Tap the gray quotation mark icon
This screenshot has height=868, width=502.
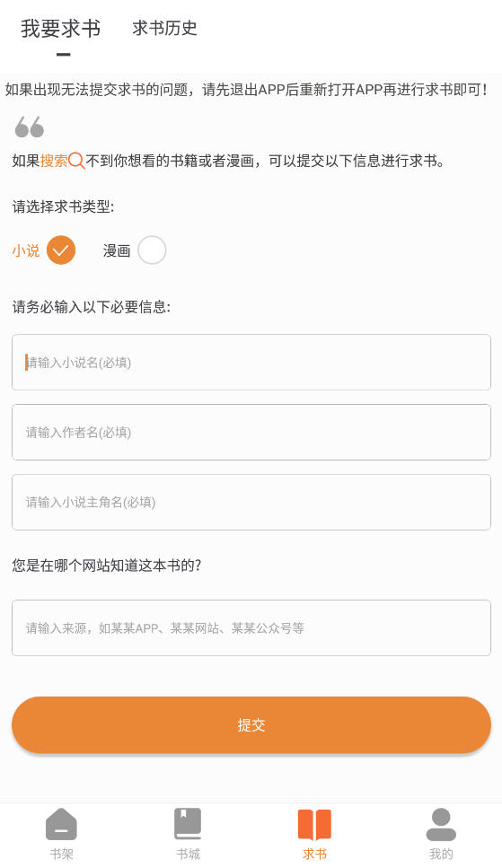coord(30,127)
